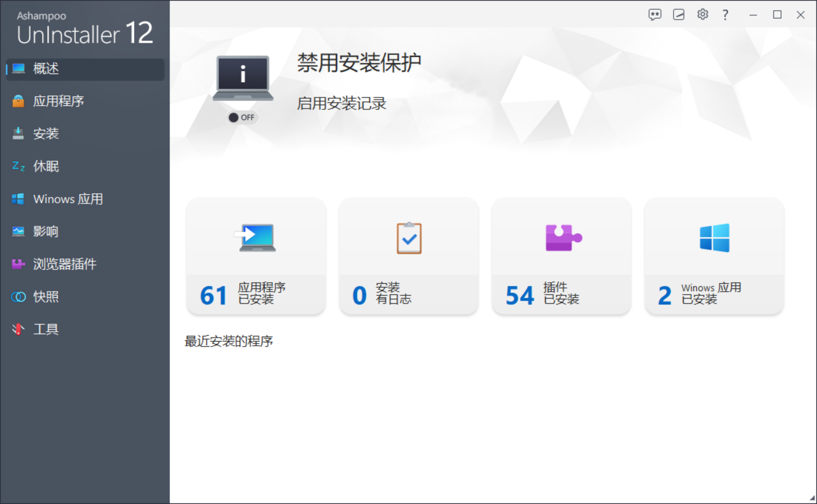Click the window resize grip corner
Viewport: 817px width, 504px height.
point(812,498)
